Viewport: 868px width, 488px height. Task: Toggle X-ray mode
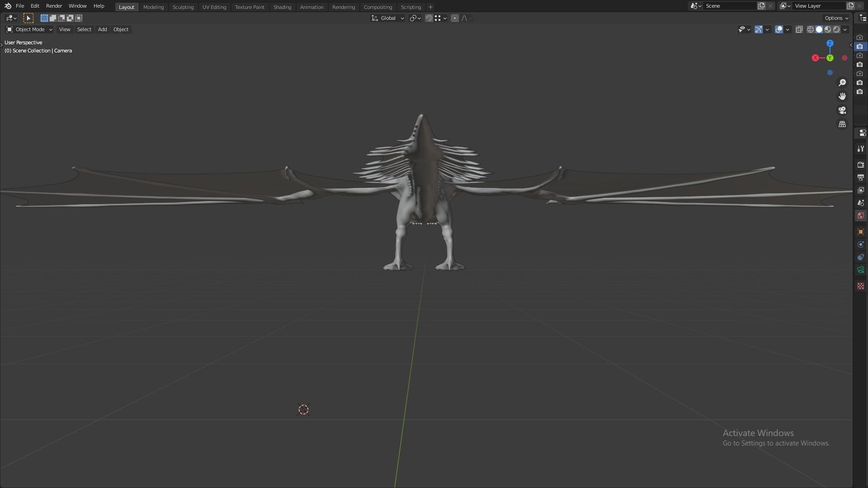pos(799,29)
